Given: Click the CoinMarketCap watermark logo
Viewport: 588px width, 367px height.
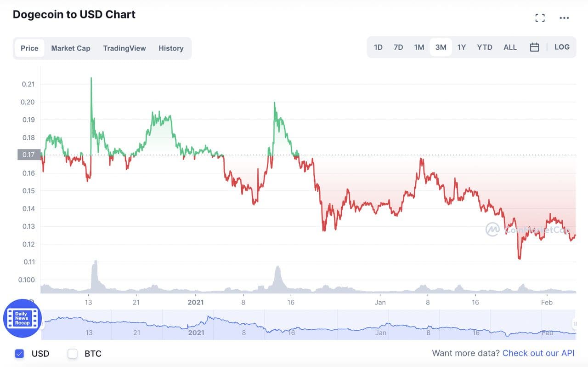Looking at the screenshot, I should point(492,229).
